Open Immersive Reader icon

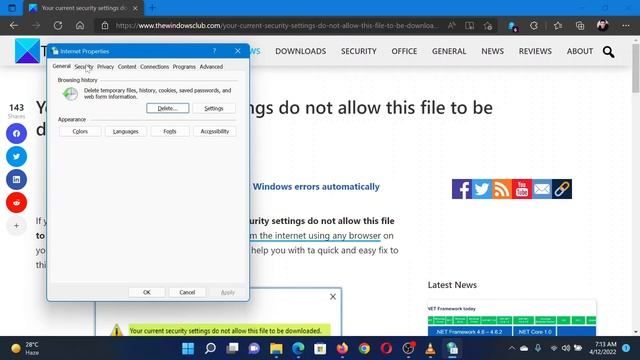(470, 25)
